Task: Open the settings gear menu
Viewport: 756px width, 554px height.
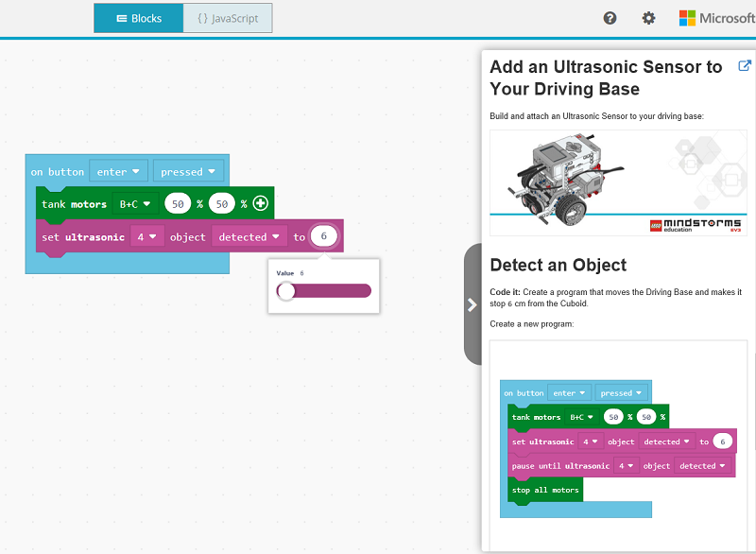Action: click(x=648, y=17)
